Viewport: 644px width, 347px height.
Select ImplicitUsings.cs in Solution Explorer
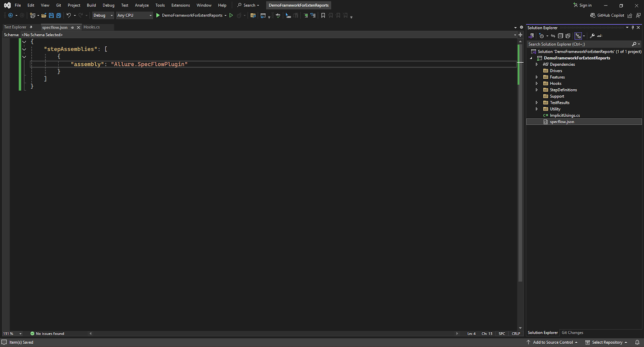565,116
